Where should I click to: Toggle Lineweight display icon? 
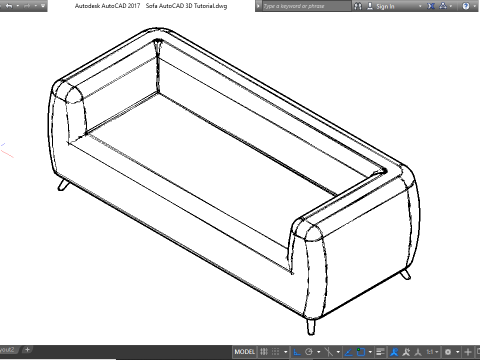point(380,352)
